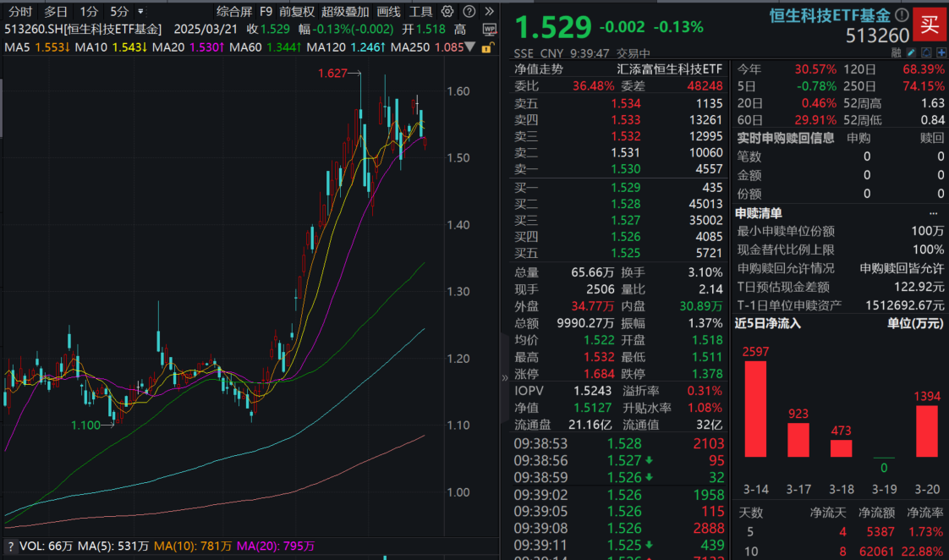Select the 融 margin trading icon

[x=897, y=52]
